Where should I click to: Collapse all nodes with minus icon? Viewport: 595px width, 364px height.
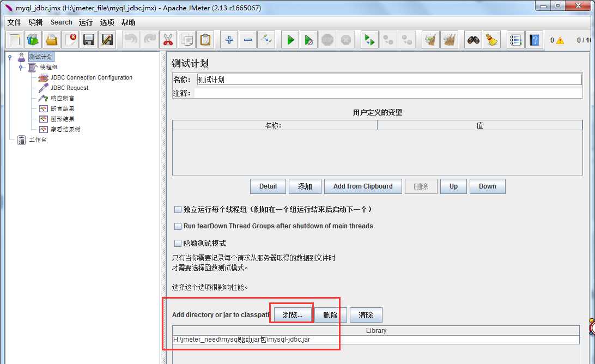248,39
